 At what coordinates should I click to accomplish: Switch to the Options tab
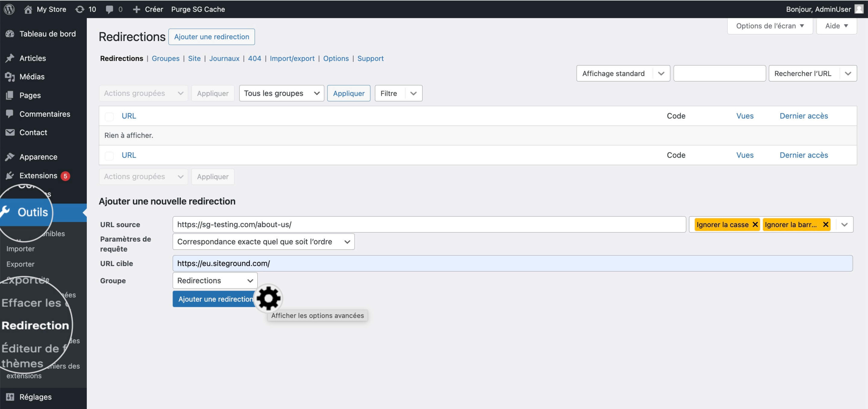(x=336, y=58)
